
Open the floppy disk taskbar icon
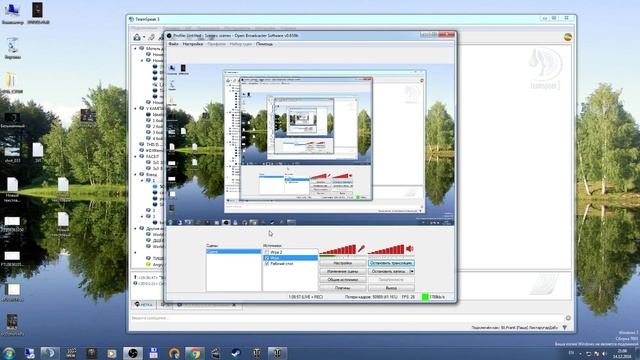tap(153, 353)
